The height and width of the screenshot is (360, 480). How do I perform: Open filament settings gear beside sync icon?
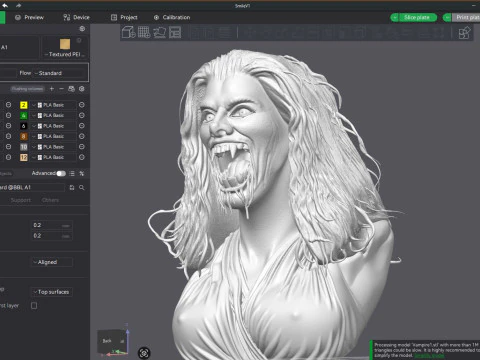[82, 89]
